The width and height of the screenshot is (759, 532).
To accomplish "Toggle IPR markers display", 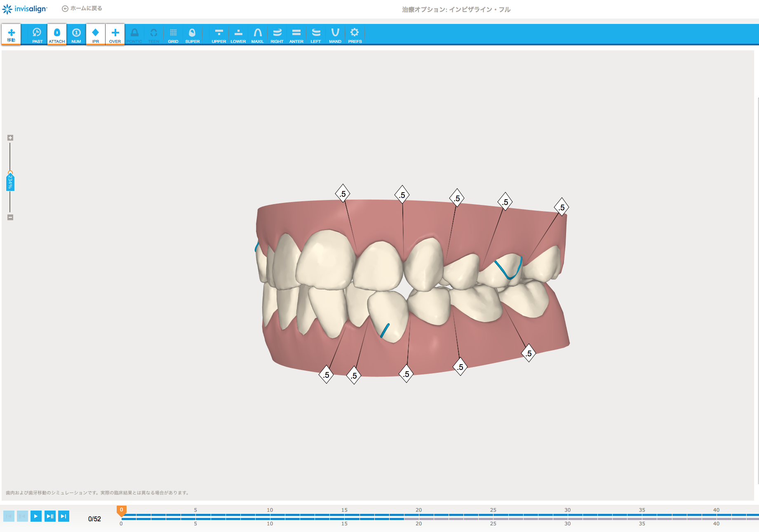I will coord(96,34).
